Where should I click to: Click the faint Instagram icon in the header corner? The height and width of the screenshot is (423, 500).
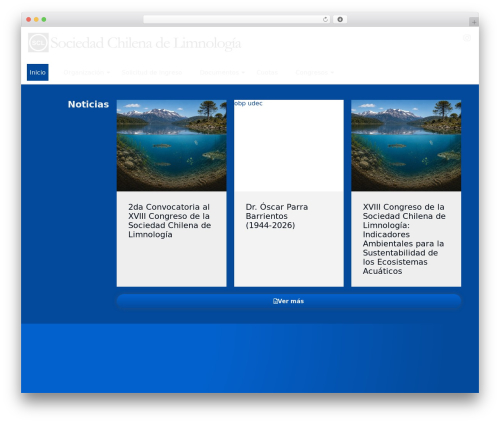(x=467, y=38)
